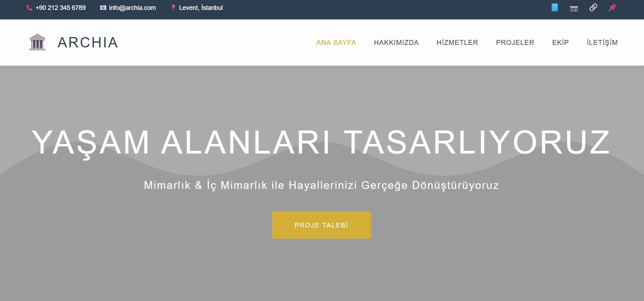The width and height of the screenshot is (644, 301).
Task: Open the HAKKIMIZDA page
Action: pos(396,42)
